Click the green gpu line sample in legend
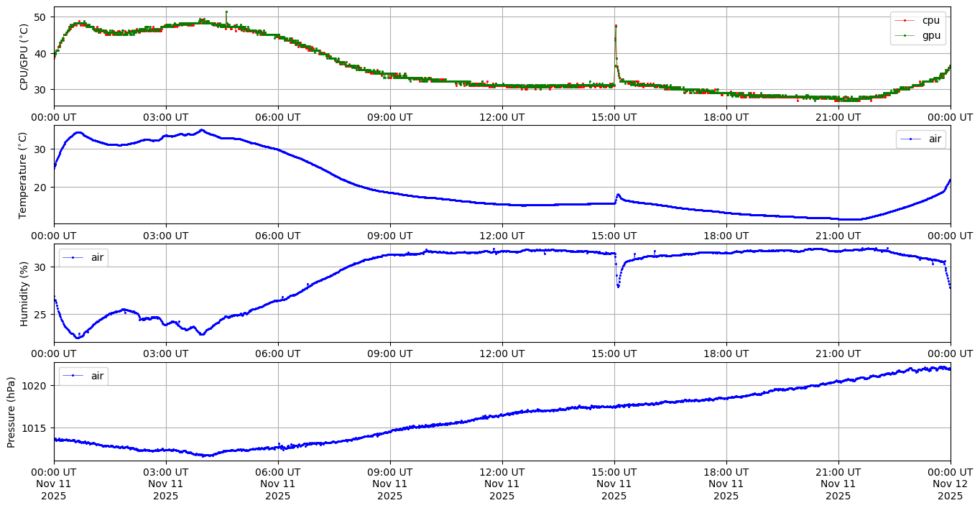The height and width of the screenshot is (508, 980). (905, 34)
